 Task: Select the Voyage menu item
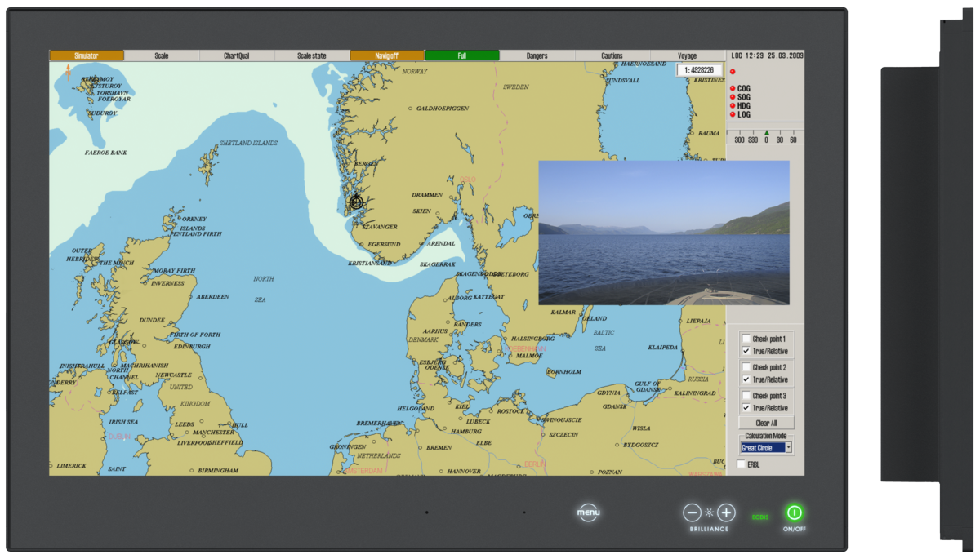tap(687, 55)
